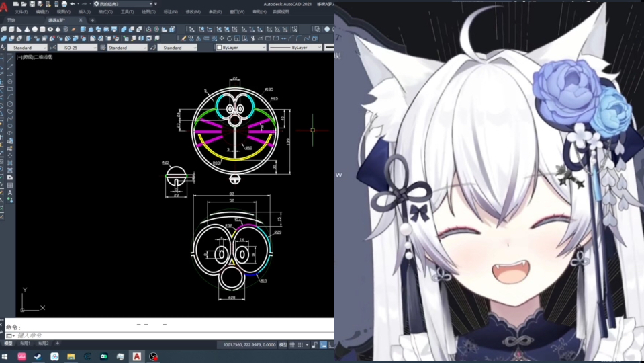The image size is (644, 363).
Task: Open recent commands button beside command line
Action: click(x=9, y=336)
